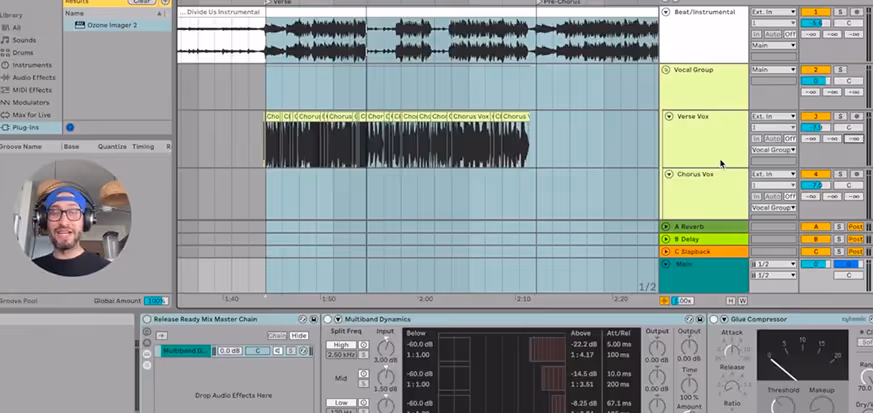
Task: Arm the Chorus Vox track for recording
Action: coord(856,174)
